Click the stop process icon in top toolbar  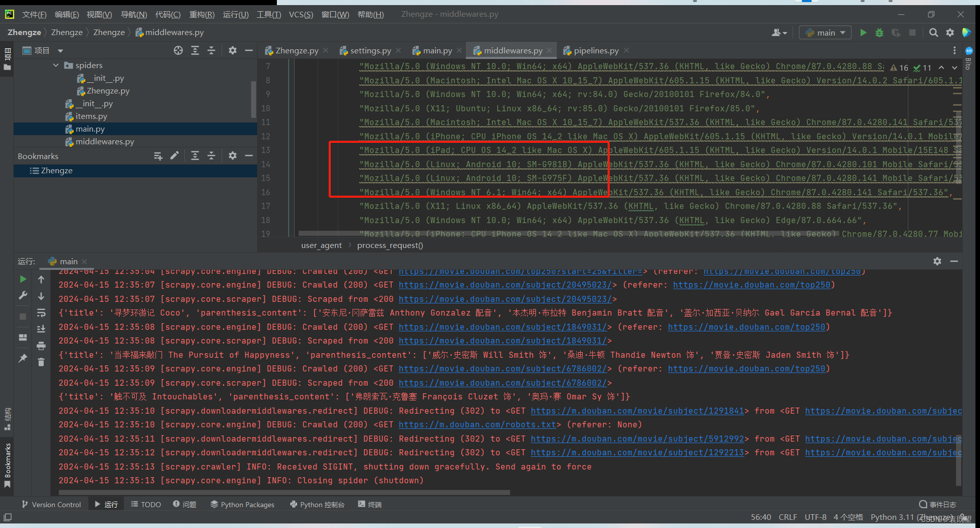912,33
